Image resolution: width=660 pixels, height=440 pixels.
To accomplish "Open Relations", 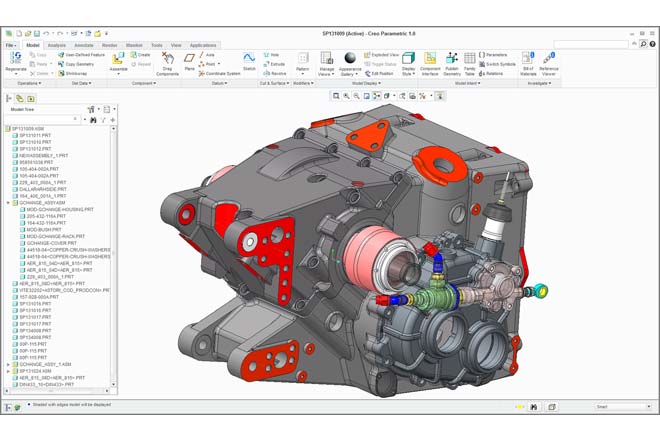I will click(491, 73).
